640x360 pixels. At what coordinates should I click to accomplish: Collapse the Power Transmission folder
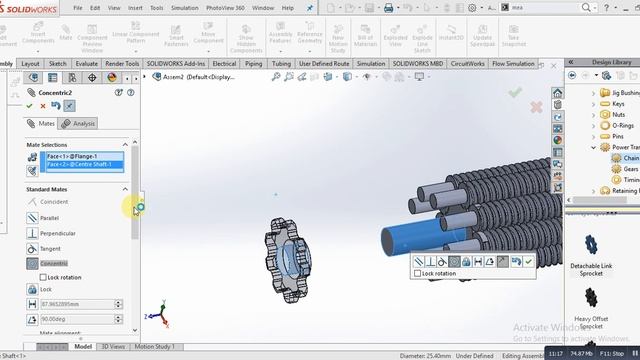click(593, 147)
